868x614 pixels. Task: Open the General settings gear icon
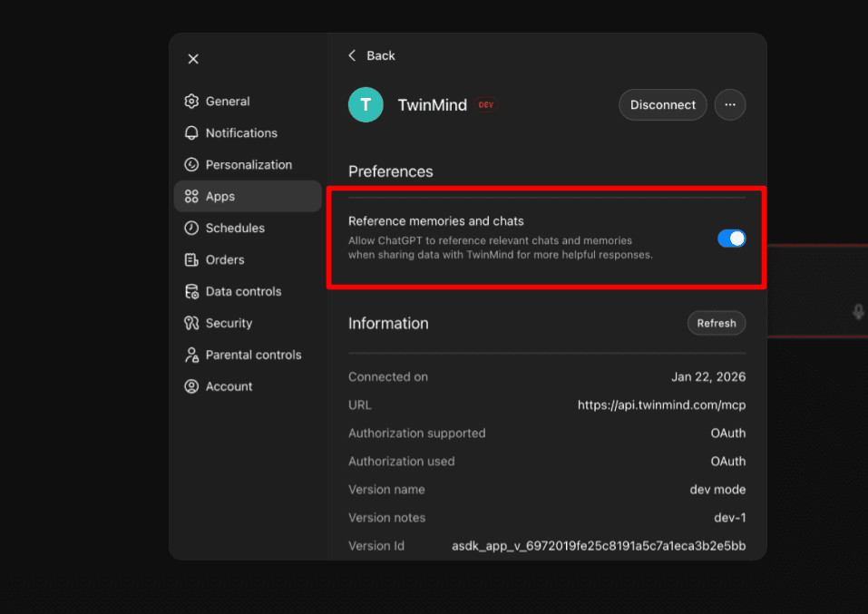point(191,101)
